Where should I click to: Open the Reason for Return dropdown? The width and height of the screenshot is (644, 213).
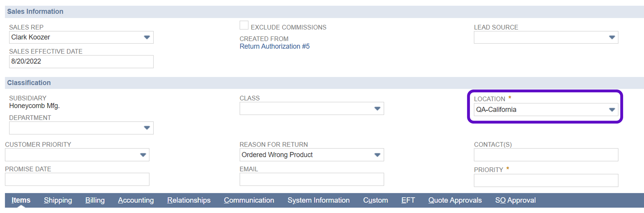coord(377,155)
